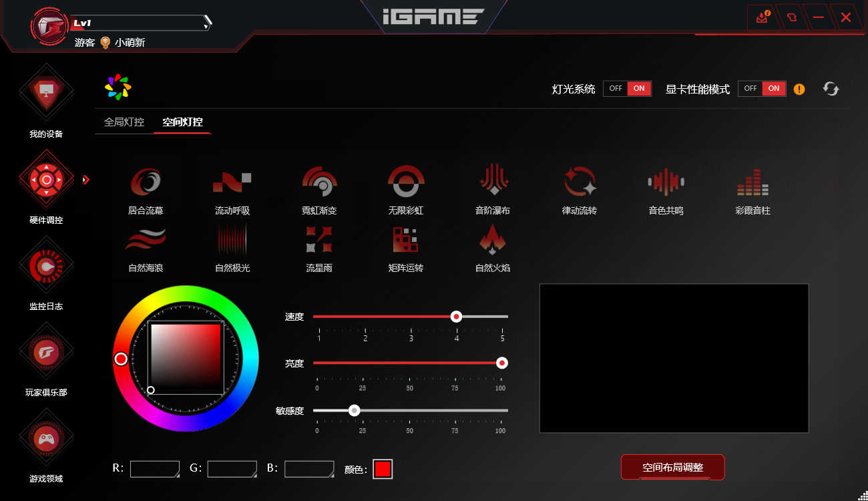
Task: Switch to the 空间灯控 tab
Action: pyautogui.click(x=183, y=122)
